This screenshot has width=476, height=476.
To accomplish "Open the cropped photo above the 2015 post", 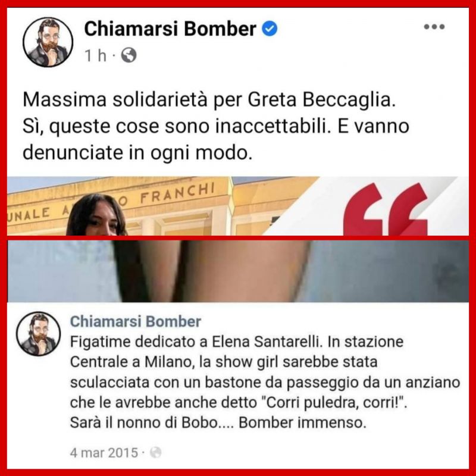I will [x=238, y=271].
